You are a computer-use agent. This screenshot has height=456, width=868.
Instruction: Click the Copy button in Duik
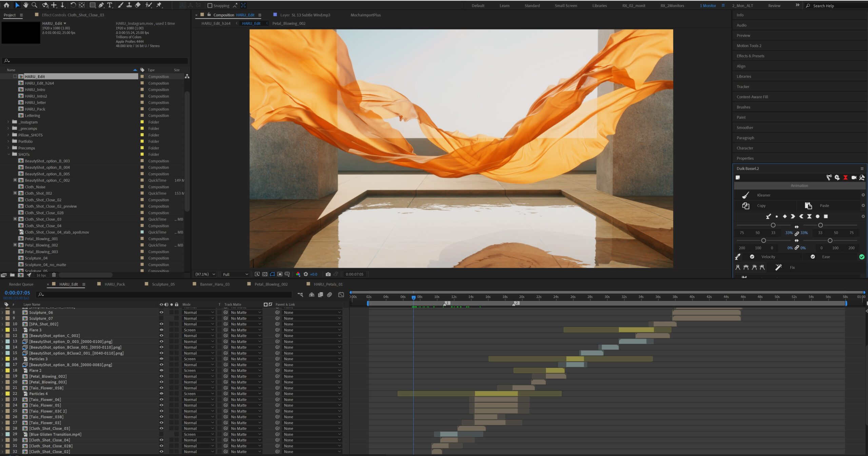click(x=761, y=206)
